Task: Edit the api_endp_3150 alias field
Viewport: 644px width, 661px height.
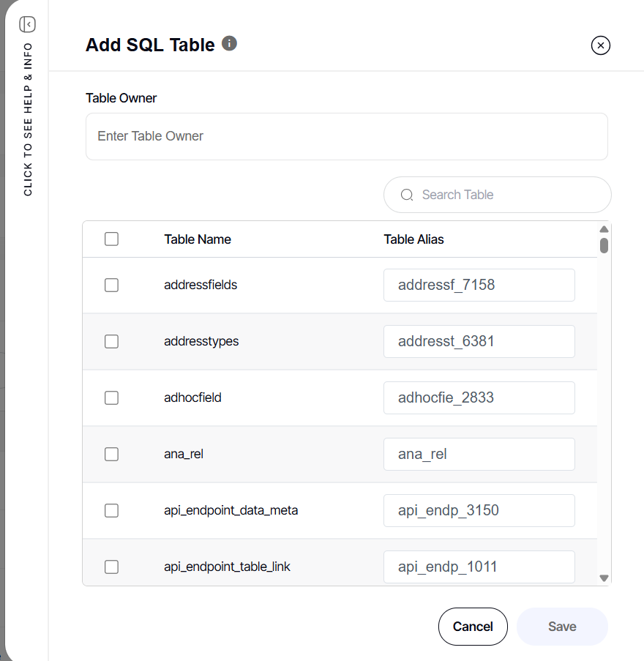Action: (479, 510)
